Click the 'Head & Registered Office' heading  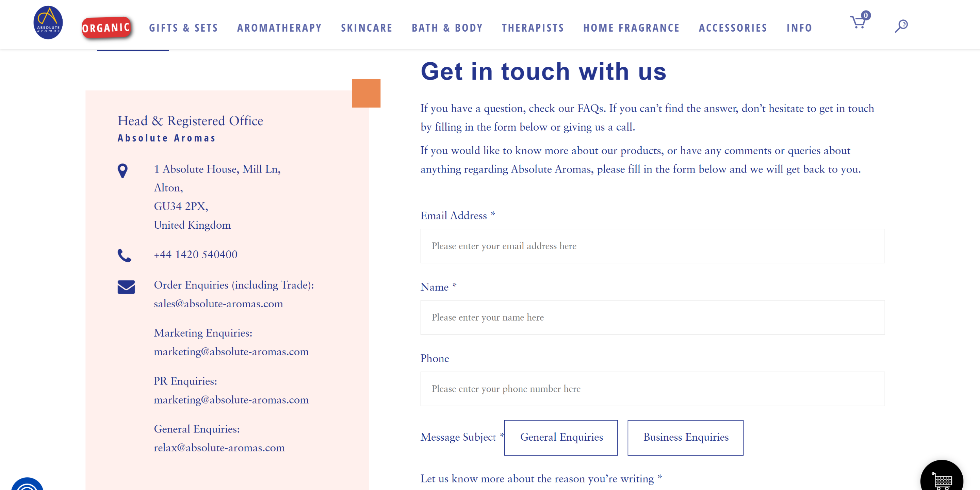190,121
